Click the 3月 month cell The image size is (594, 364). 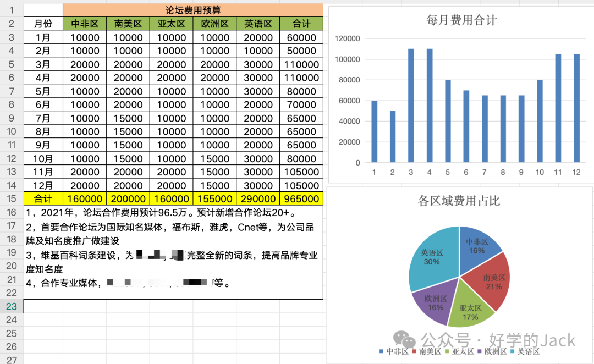point(43,64)
